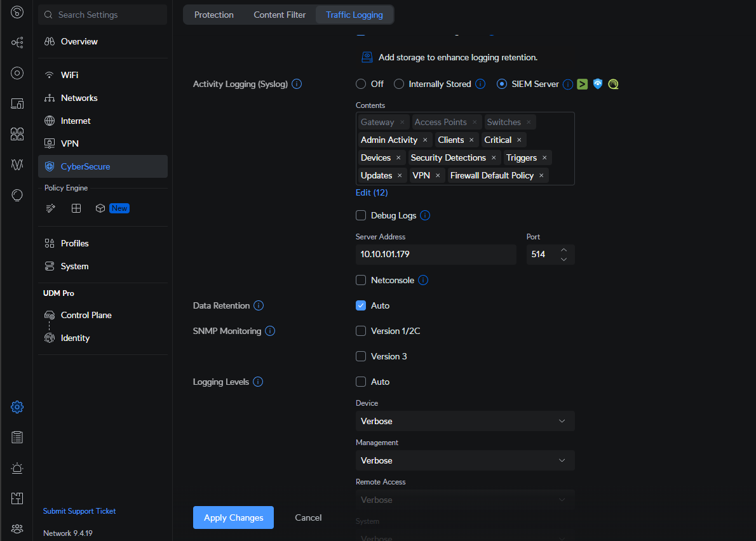This screenshot has width=756, height=541.
Task: Open the settings gear icon in left rail
Action: click(17, 407)
